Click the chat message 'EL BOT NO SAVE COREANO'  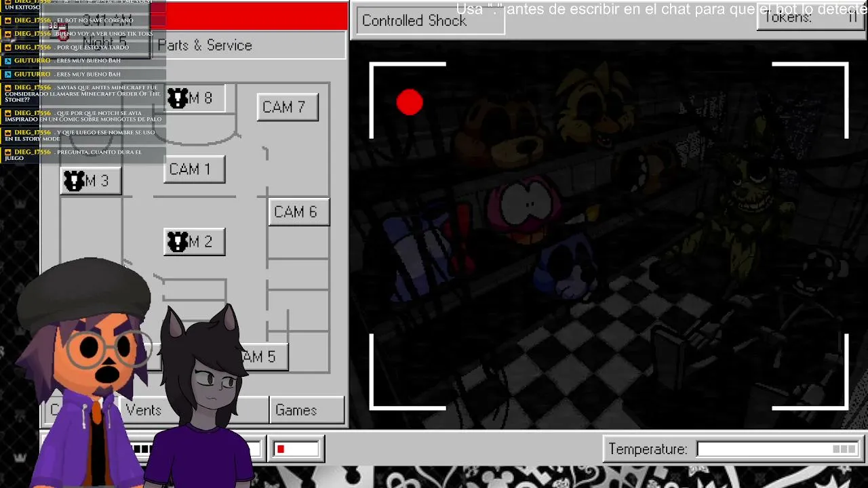point(94,20)
